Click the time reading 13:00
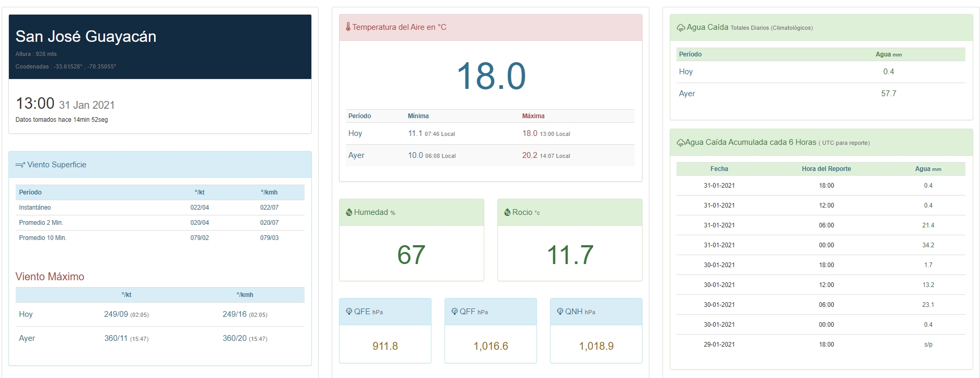Viewport: 980px width, 378px height. [x=35, y=104]
